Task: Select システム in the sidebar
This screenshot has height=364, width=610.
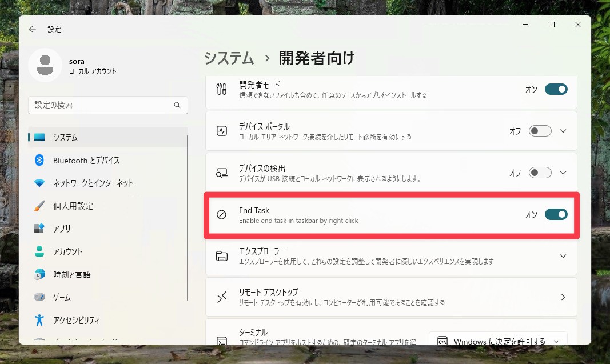Action: pos(107,137)
